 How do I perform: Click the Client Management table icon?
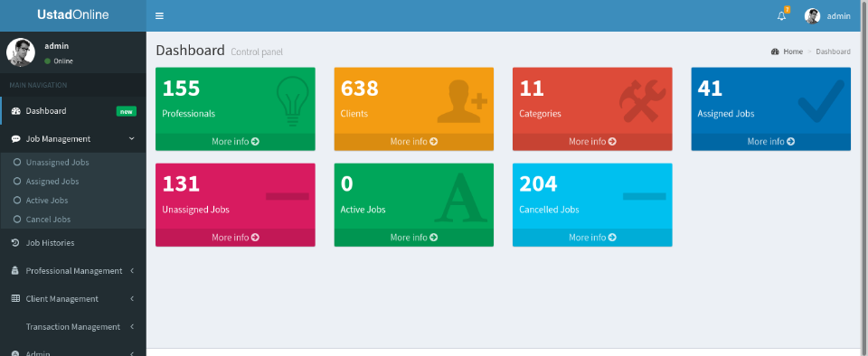click(15, 298)
